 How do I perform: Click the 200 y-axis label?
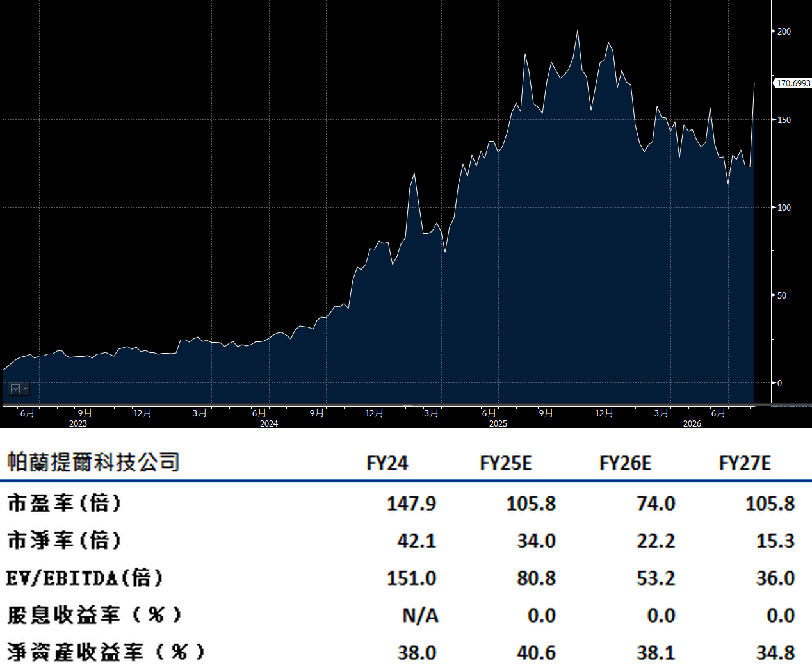pyautogui.click(x=784, y=31)
